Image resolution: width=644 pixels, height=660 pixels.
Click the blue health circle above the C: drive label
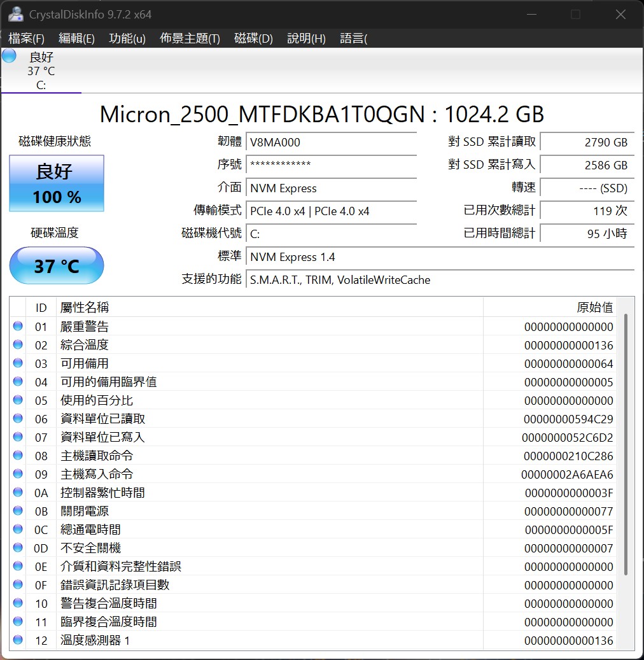tap(8, 55)
